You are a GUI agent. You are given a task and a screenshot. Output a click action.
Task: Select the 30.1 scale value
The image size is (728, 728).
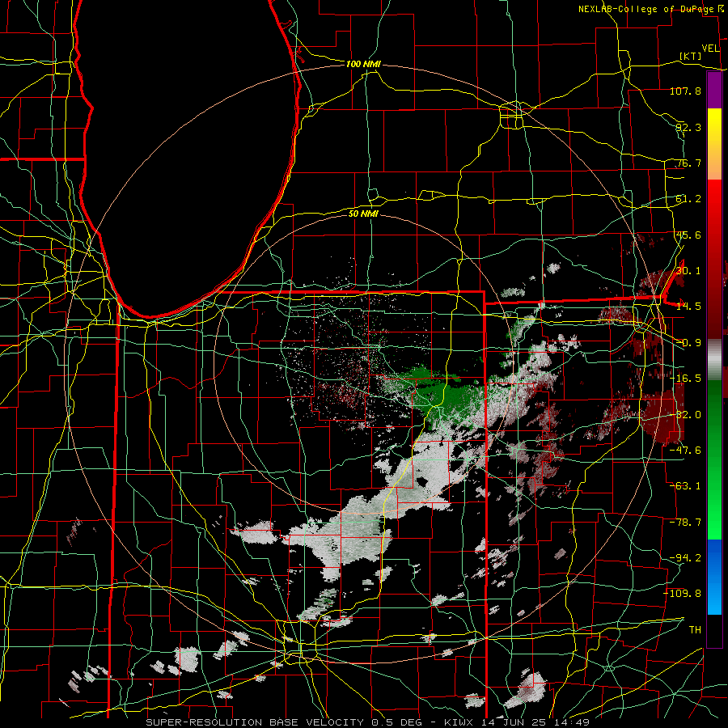pos(688,271)
